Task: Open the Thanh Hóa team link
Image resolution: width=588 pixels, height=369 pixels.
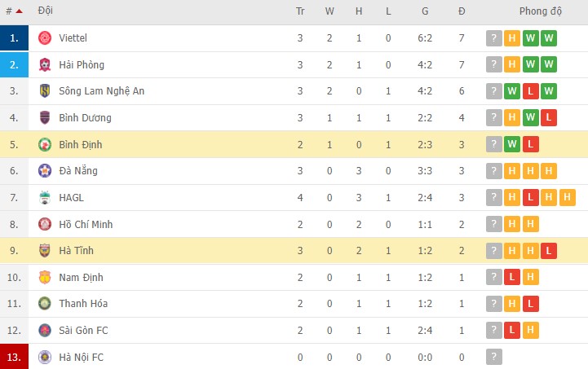Action: pos(83,304)
